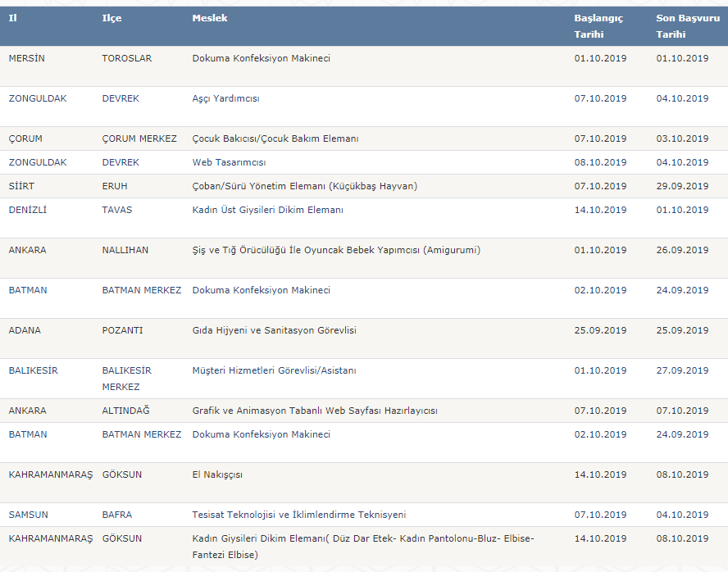Image resolution: width=728 pixels, height=572 pixels.
Task: Click the Meslek column header
Action: point(210,18)
